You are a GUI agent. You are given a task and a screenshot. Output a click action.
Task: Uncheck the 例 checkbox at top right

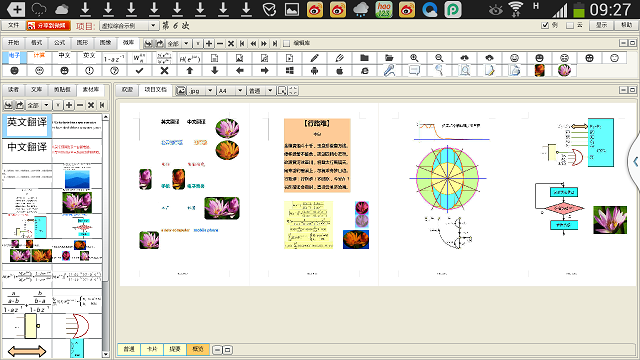pyautogui.click(x=545, y=25)
